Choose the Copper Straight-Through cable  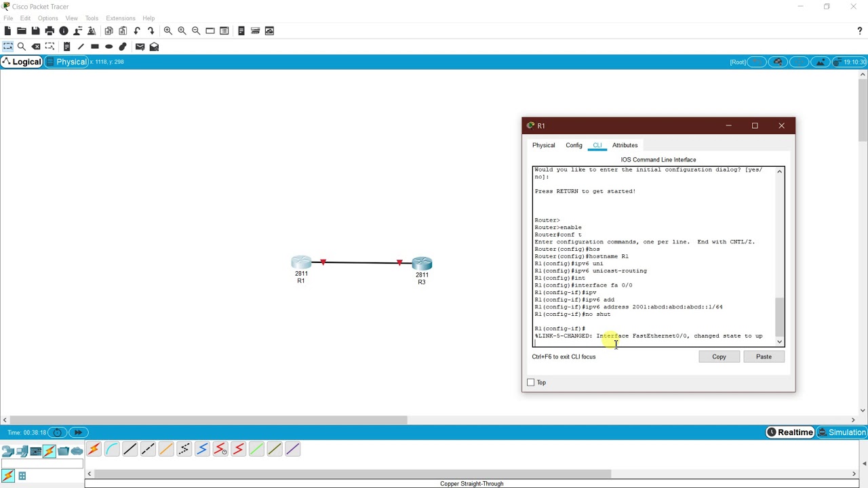pyautogui.click(x=130, y=449)
